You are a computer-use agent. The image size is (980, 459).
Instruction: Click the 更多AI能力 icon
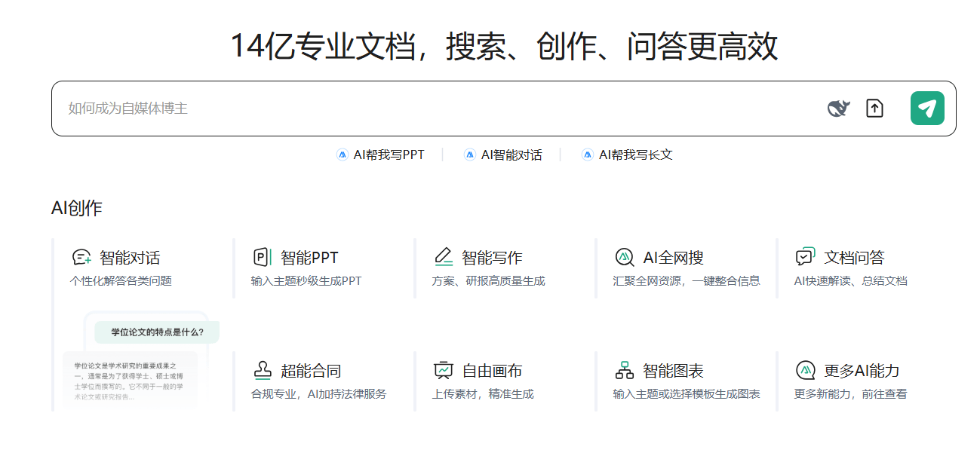806,371
